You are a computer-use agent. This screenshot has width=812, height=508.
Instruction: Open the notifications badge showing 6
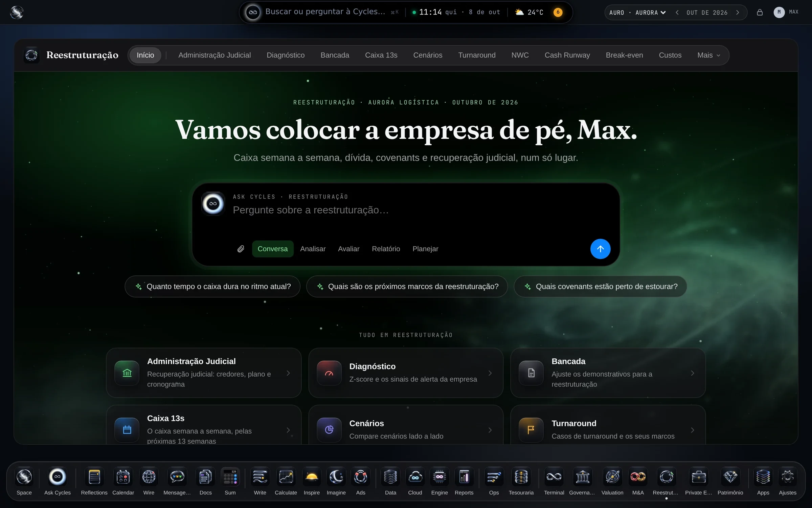point(558,13)
